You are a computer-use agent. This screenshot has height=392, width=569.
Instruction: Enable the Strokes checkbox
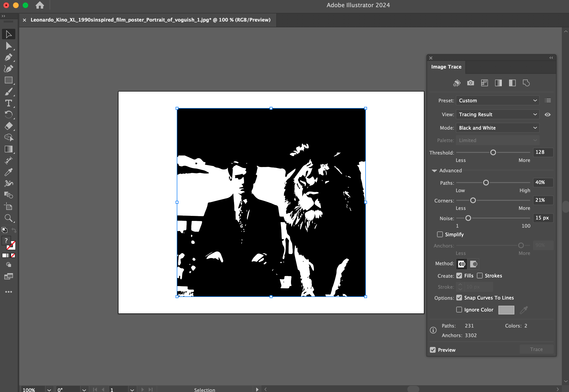coord(480,276)
